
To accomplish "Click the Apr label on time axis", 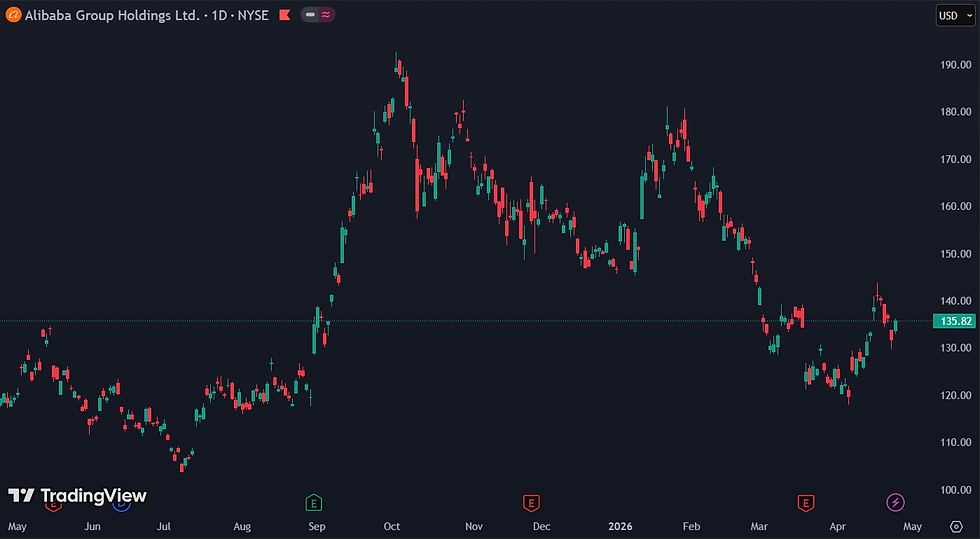I will pos(838,526).
